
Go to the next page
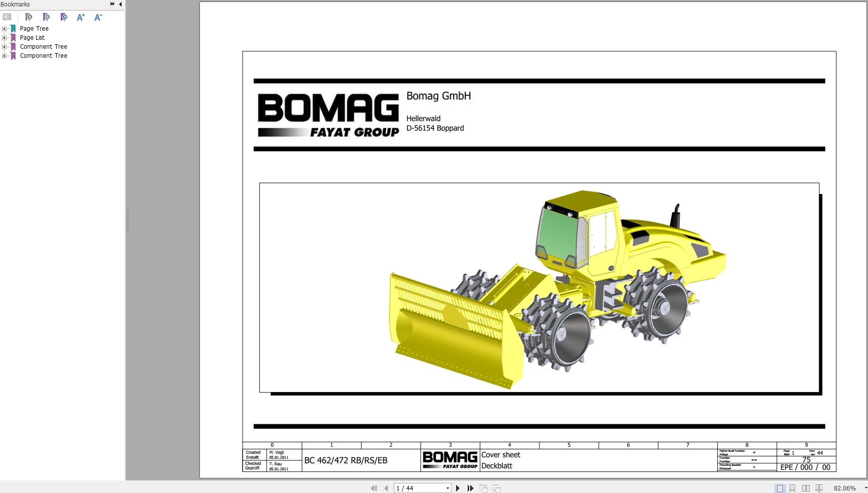tap(458, 488)
